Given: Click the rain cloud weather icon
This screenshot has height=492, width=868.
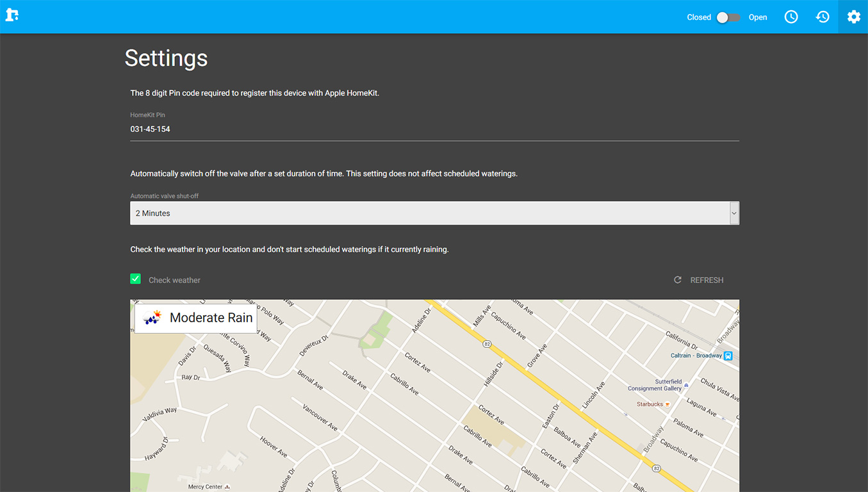Looking at the screenshot, I should pyautogui.click(x=152, y=318).
